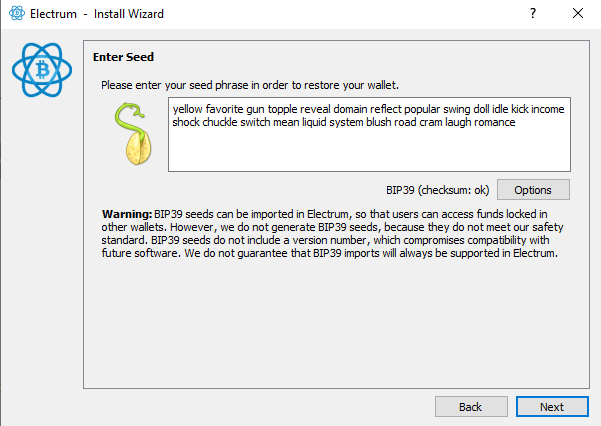Click the word "shock" in the seed phrase
The height and width of the screenshot is (426, 601).
186,122
